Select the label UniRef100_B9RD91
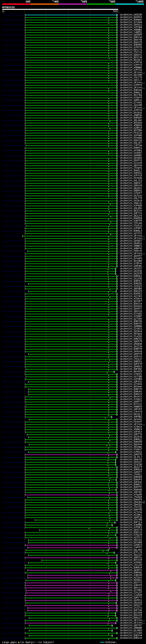The width and height of the screenshot is (146, 644). tap(131, 284)
